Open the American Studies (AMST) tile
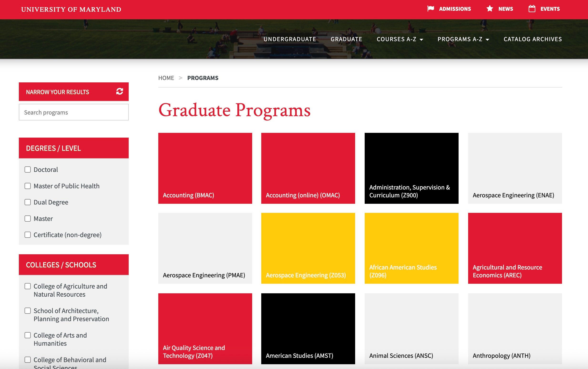Image resolution: width=588 pixels, height=369 pixels. tap(308, 329)
